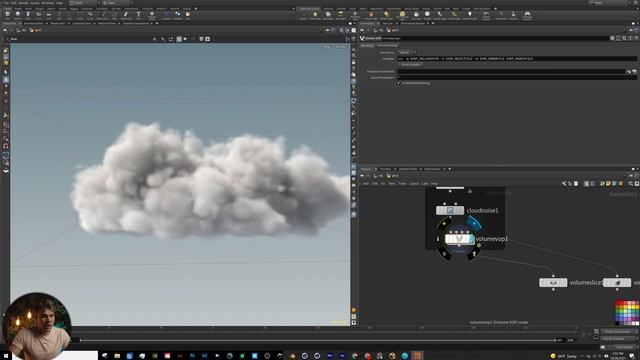Select the Tube shelf tool
The image size is (640, 360).
point(28,15)
